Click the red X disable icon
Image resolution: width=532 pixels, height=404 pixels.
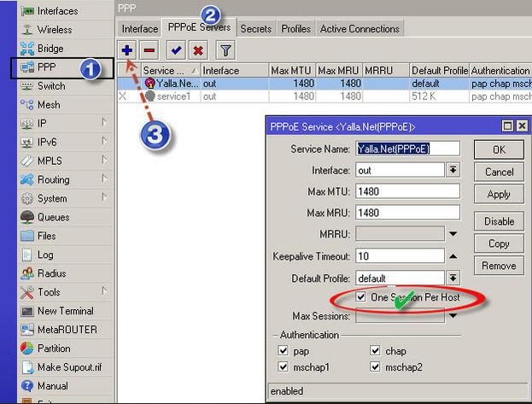pos(198,50)
